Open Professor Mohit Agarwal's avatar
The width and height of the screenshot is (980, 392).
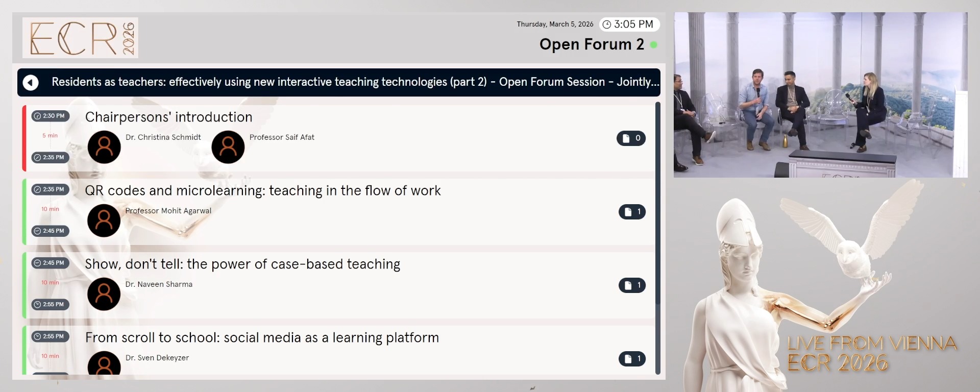pyautogui.click(x=104, y=220)
